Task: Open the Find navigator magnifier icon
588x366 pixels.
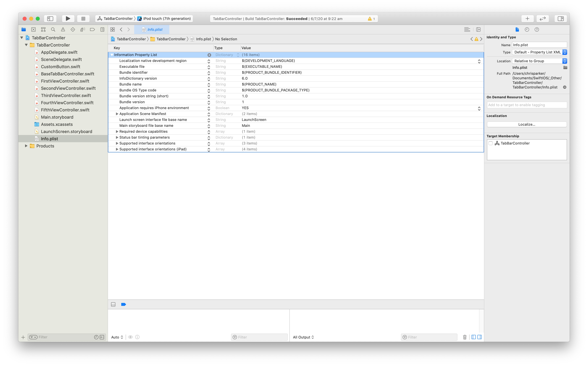Action: pos(53,29)
